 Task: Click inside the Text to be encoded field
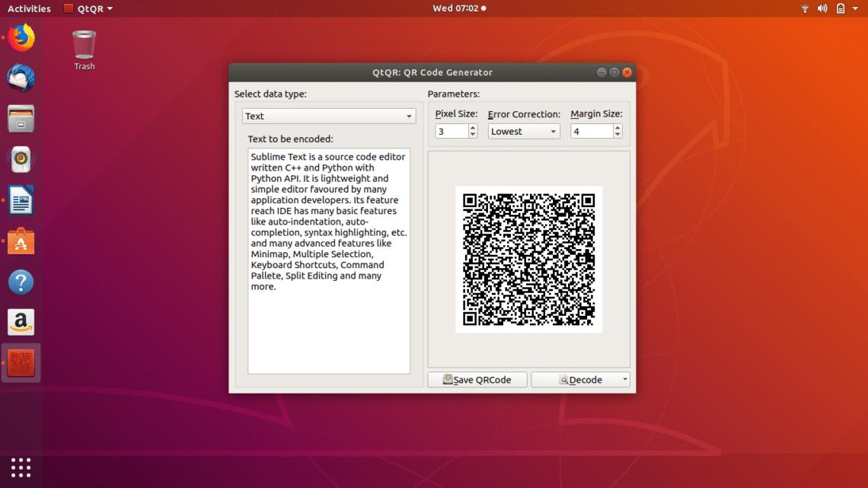coord(328,259)
